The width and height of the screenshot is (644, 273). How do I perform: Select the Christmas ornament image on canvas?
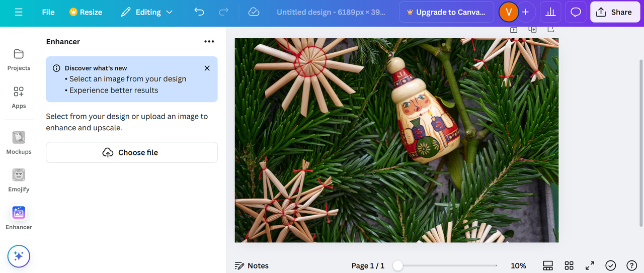[396, 140]
